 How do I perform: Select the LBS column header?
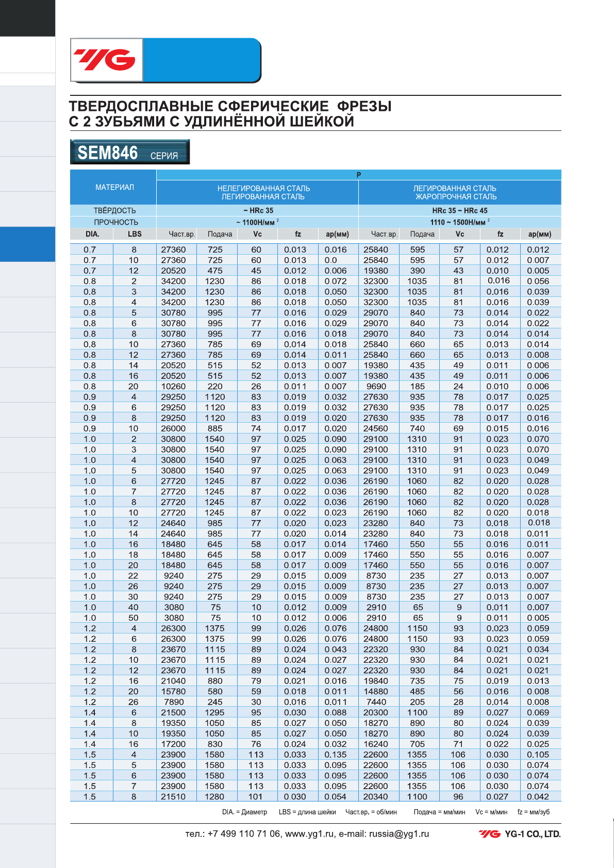(x=135, y=234)
